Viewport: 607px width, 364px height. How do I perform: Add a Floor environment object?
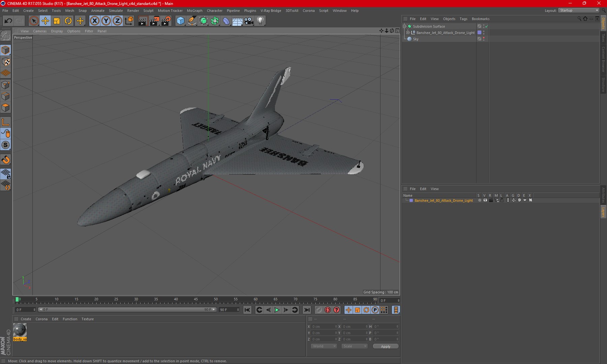237,21
